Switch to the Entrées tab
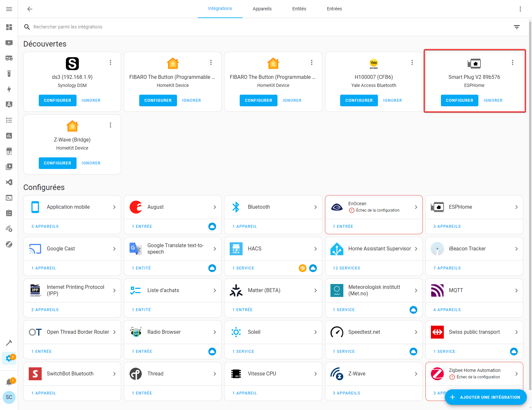The height and width of the screenshot is (410, 532). pos(334,9)
